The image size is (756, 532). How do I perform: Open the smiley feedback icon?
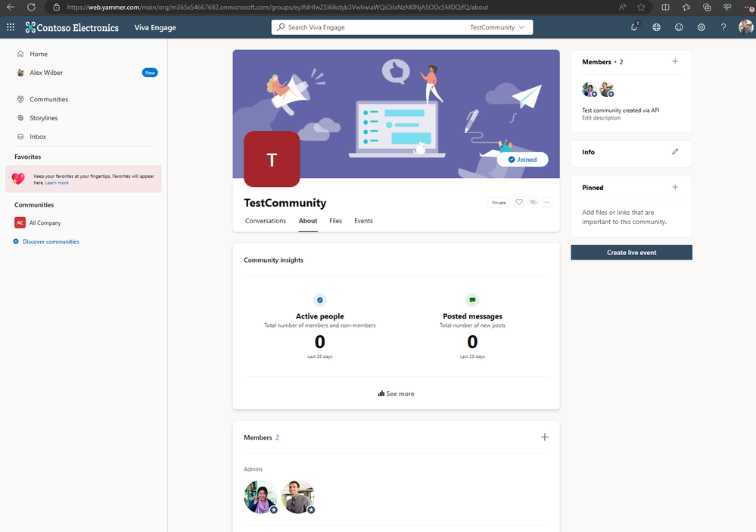click(679, 27)
